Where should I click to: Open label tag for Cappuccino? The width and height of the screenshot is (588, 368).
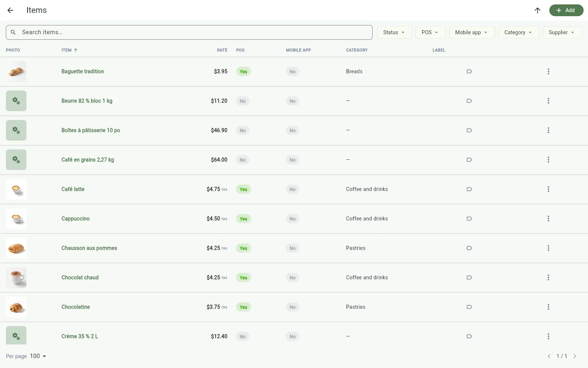click(469, 219)
